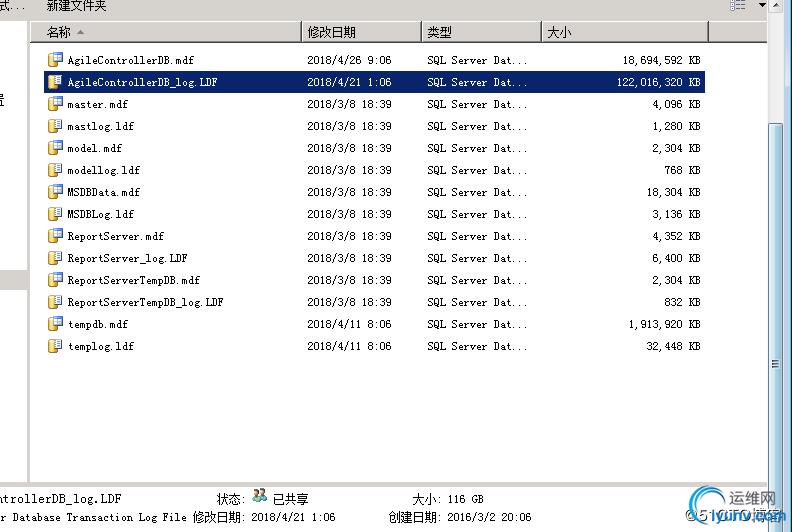Select the file name AgileControllerDB.mdf

coord(130,60)
